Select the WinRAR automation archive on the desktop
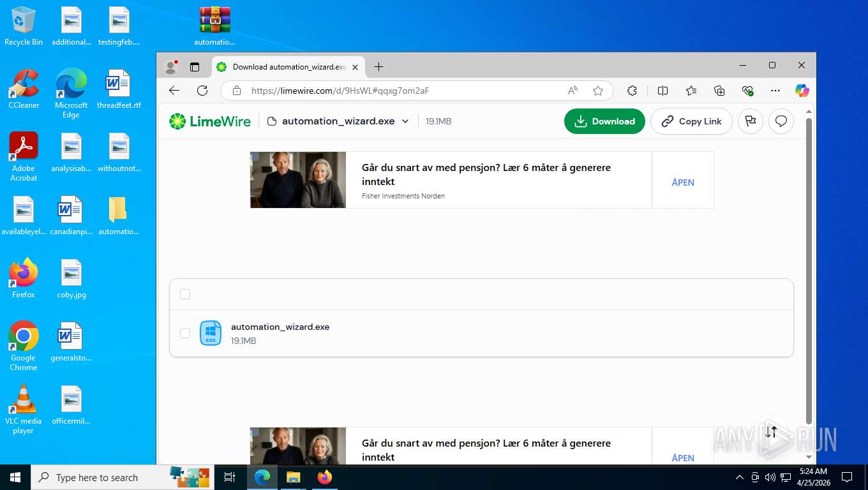The height and width of the screenshot is (490, 868). (214, 27)
